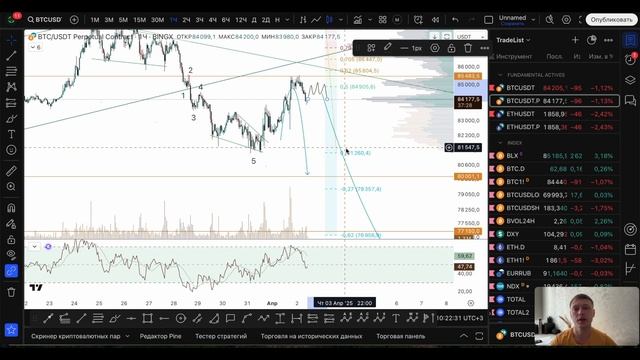Start bar replay with the rewind icon
Image resolution: width=640 pixels, height=360 pixels.
coord(436,20)
